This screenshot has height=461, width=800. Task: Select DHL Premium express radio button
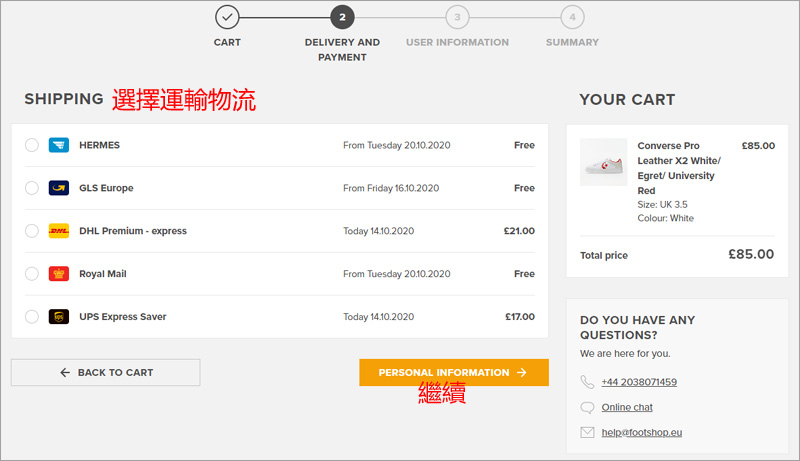pos(32,231)
